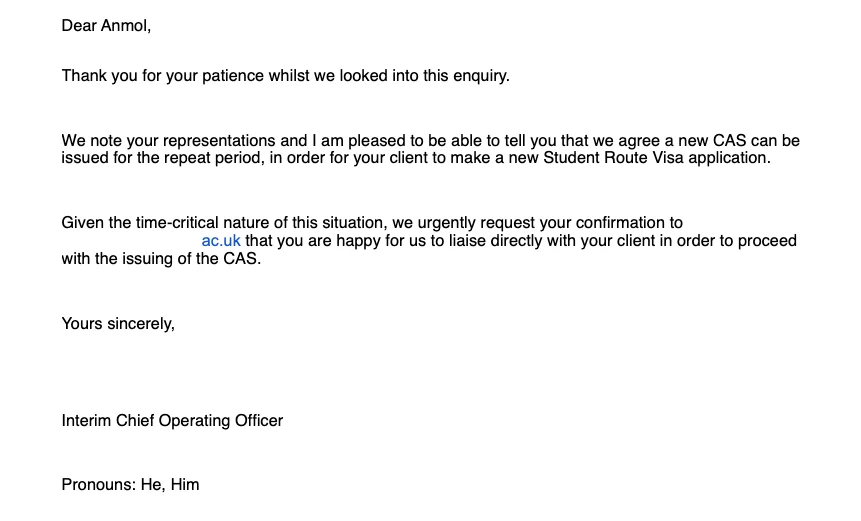Click the words "We note your representations"
Image resolution: width=861 pixels, height=521 pixels.
tap(169, 141)
